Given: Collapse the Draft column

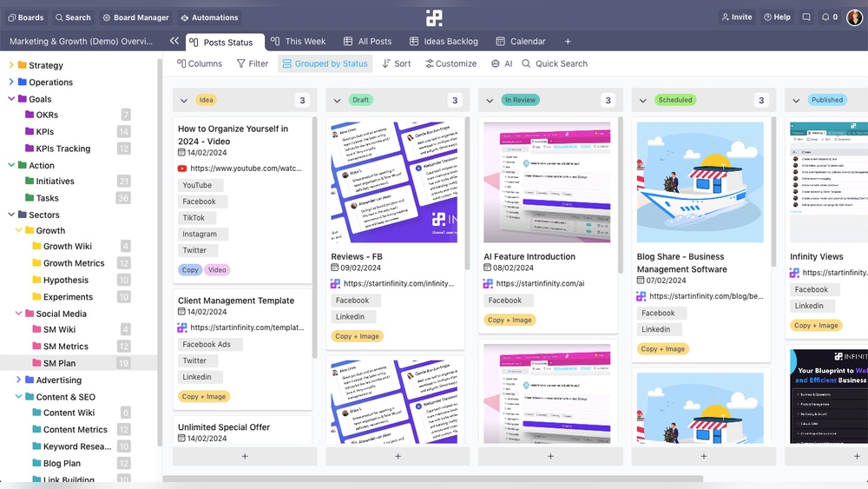Looking at the screenshot, I should click(337, 100).
